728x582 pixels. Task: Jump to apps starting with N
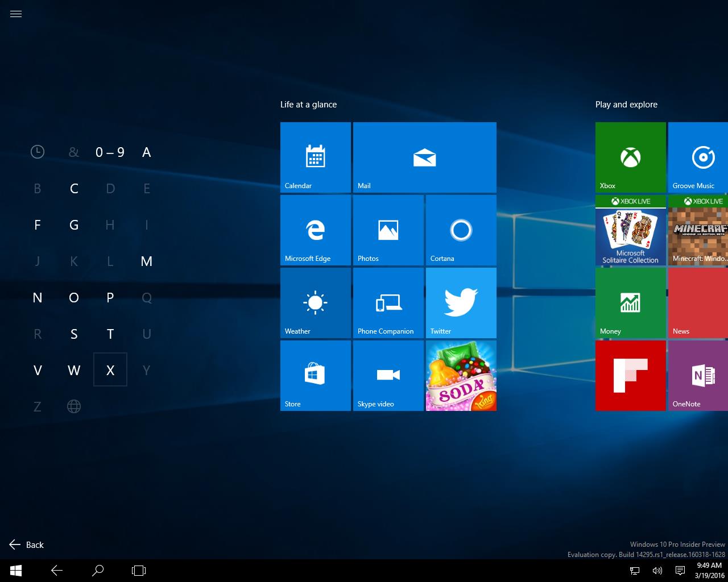[x=38, y=297]
